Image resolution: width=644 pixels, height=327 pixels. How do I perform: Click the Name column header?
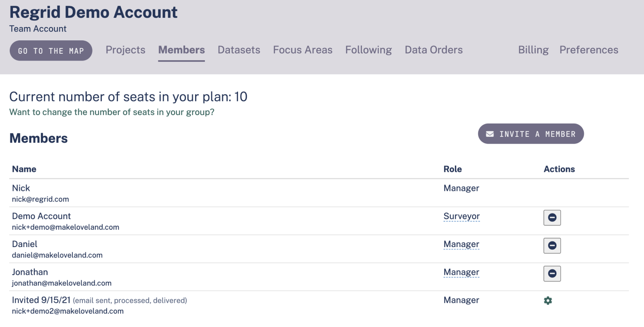[24, 169]
